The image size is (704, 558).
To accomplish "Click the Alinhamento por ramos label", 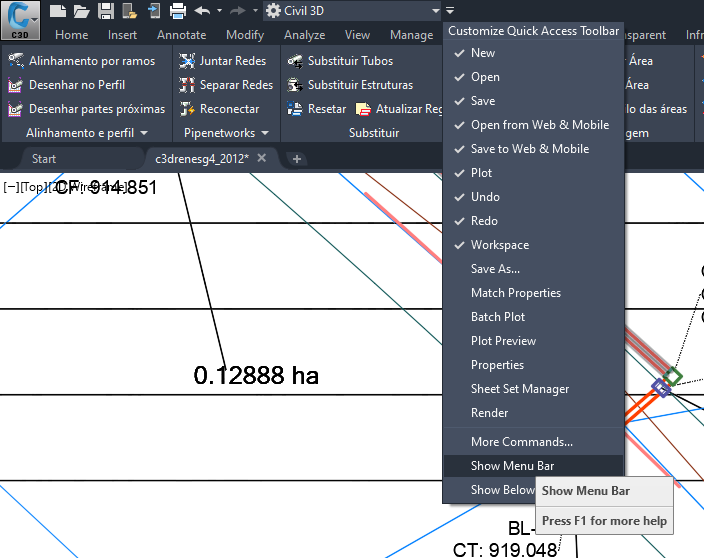I will pos(92,61).
